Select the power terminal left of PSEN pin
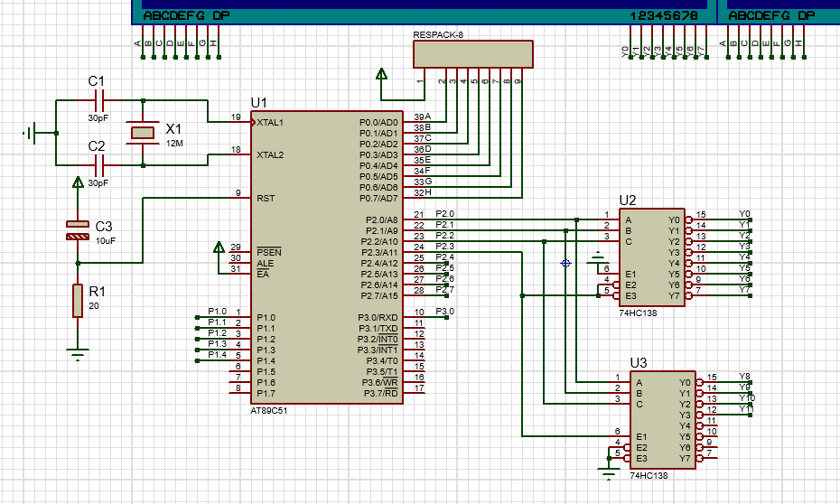The image size is (840, 504). click(x=218, y=247)
